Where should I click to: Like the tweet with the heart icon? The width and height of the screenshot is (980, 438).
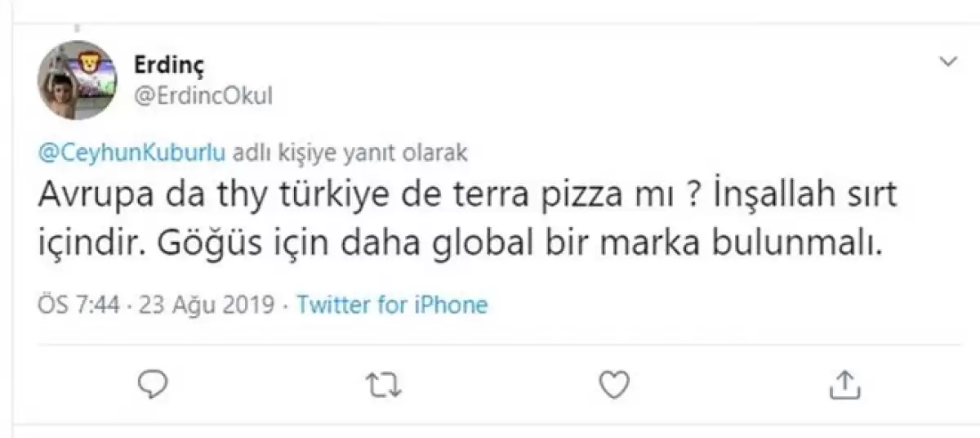pyautogui.click(x=613, y=382)
